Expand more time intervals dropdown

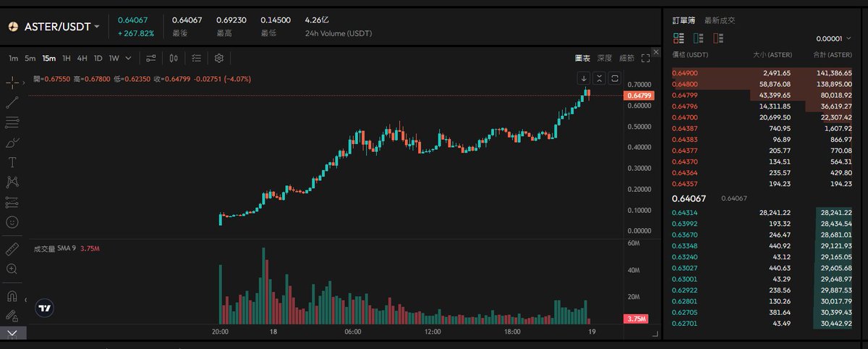coord(129,58)
